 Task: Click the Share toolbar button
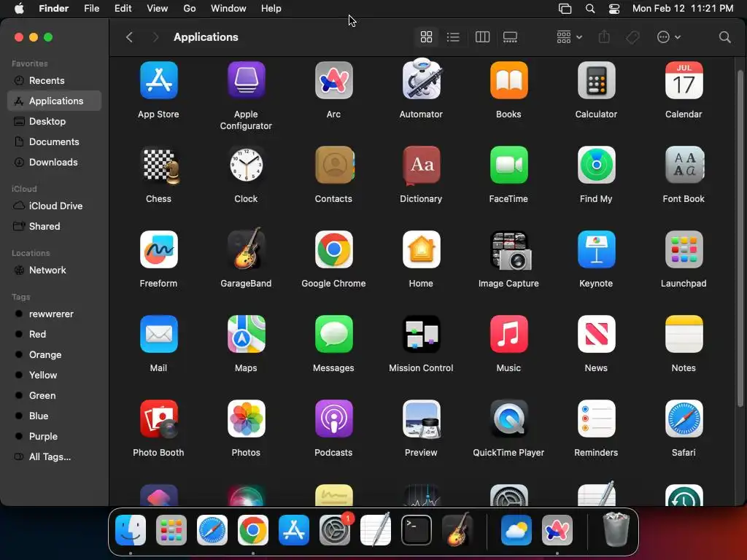(604, 37)
